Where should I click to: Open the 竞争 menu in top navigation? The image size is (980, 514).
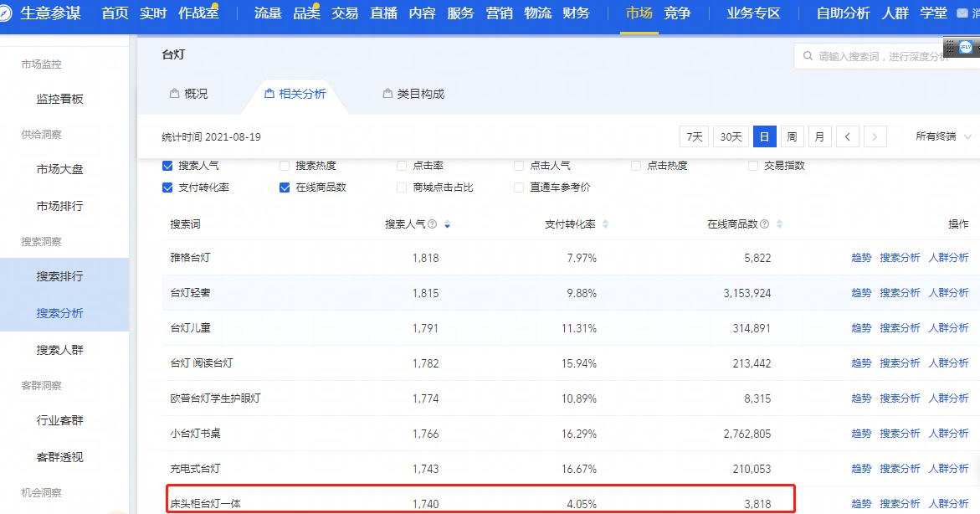click(678, 13)
